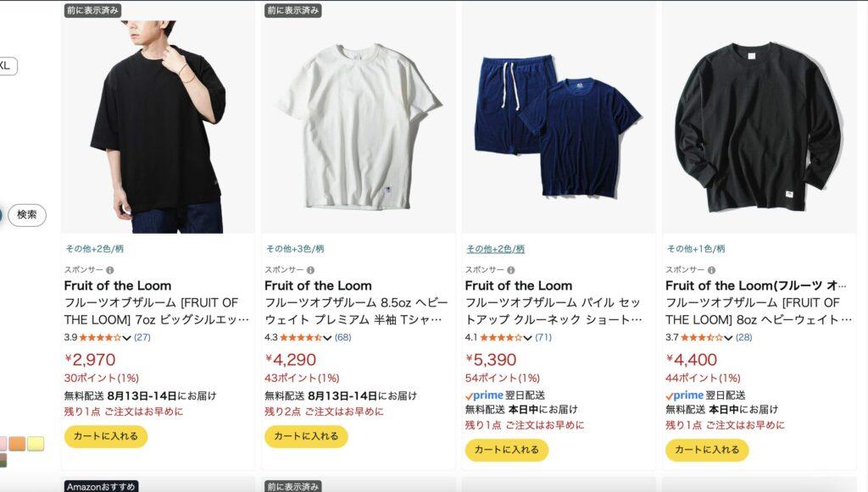This screenshot has height=492, width=868.
Task: Add the ¥5,390 pile setup to cart
Action: pyautogui.click(x=507, y=450)
